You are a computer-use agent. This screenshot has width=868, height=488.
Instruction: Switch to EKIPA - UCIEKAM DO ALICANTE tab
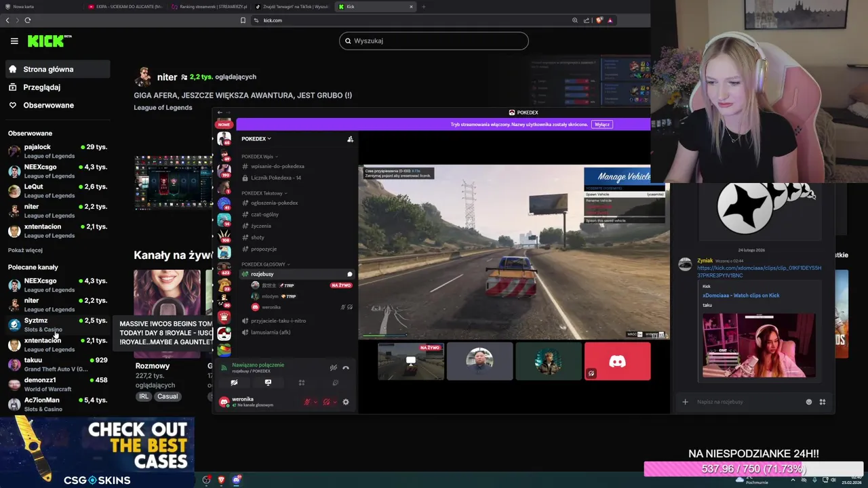(125, 7)
